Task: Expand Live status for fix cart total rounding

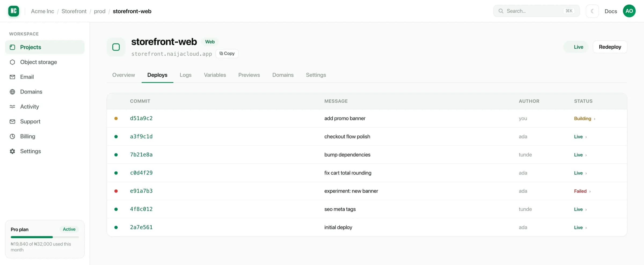Action: coord(586,173)
